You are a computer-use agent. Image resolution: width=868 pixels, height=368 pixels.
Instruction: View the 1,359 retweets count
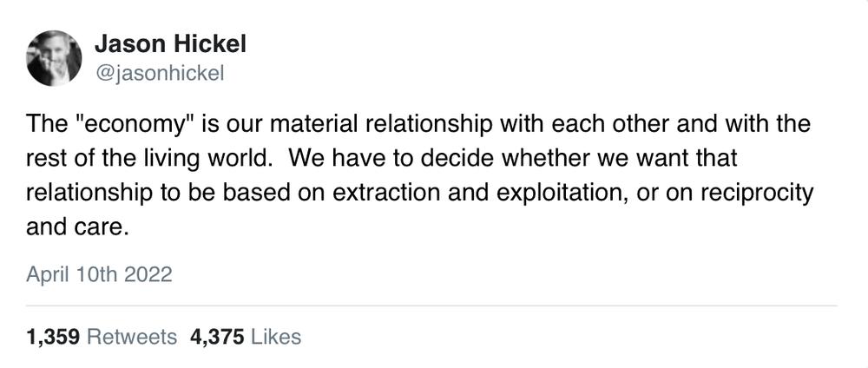[53, 337]
